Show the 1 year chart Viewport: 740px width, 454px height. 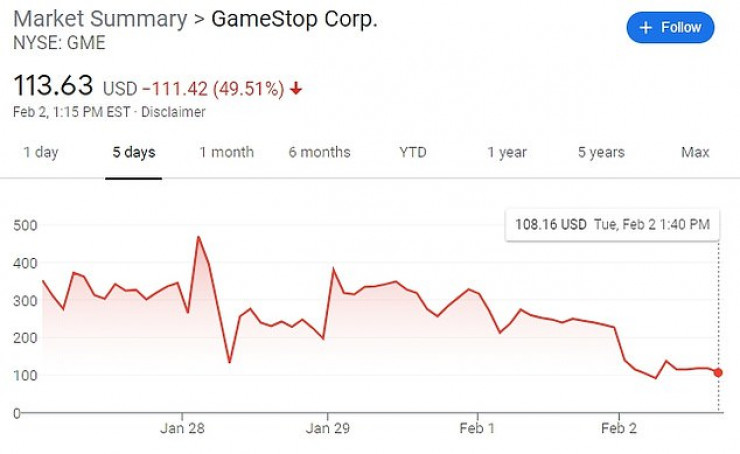(x=507, y=152)
